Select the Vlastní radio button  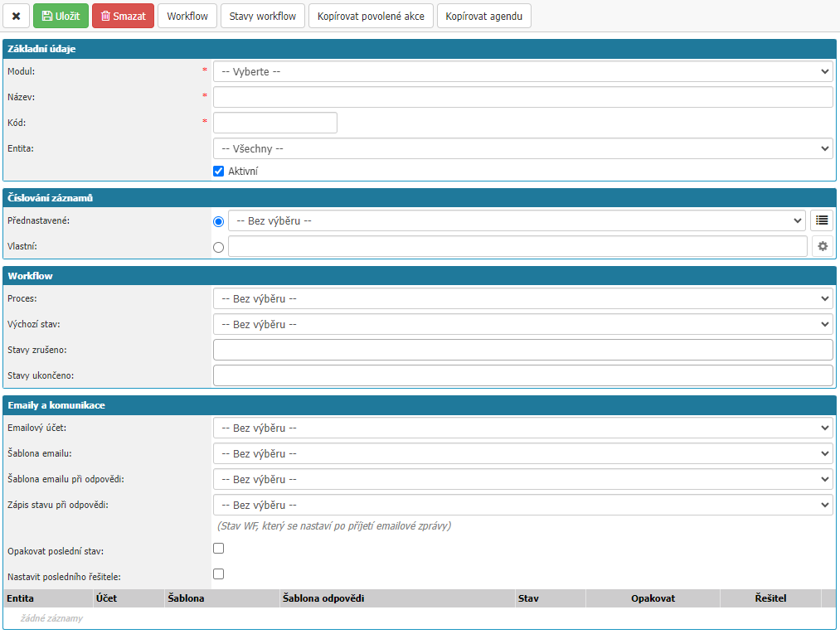(219, 247)
